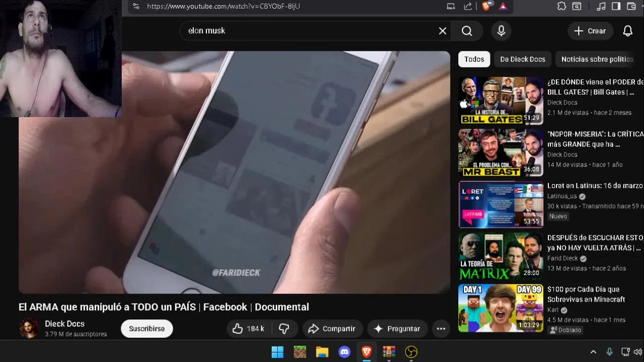The height and width of the screenshot is (362, 644).
Task: Open the volume speaker tray icon
Action: 638,352
